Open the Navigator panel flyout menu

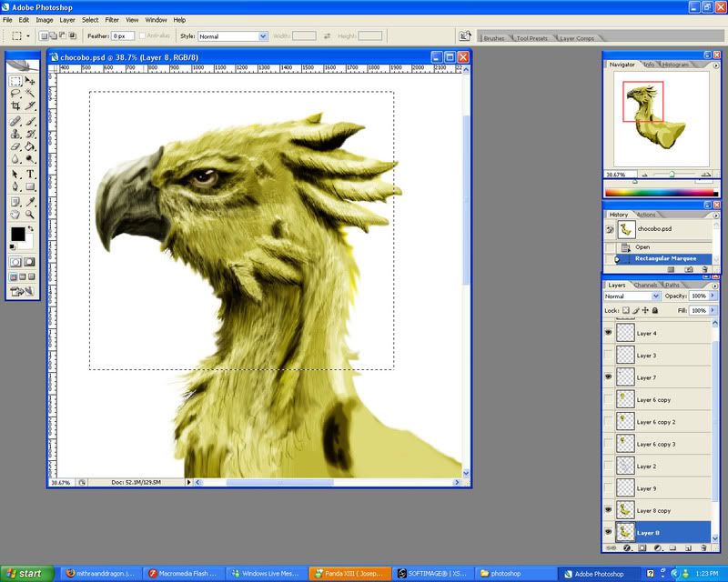(x=716, y=65)
